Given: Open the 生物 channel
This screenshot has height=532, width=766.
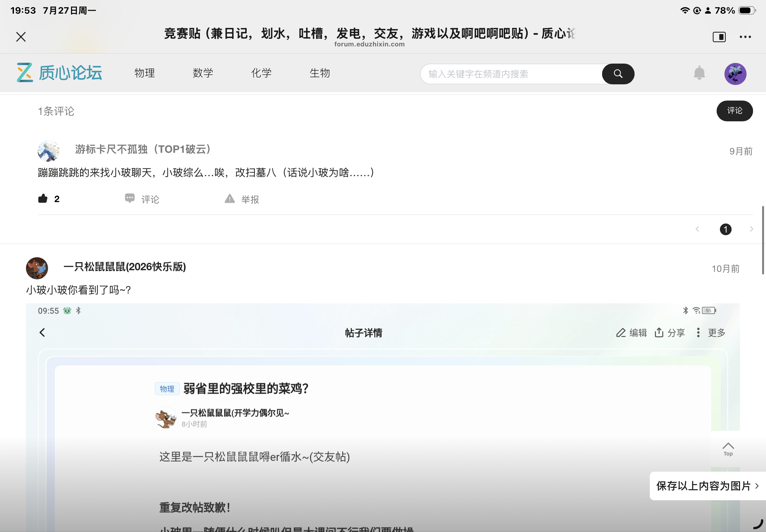Looking at the screenshot, I should coord(319,73).
